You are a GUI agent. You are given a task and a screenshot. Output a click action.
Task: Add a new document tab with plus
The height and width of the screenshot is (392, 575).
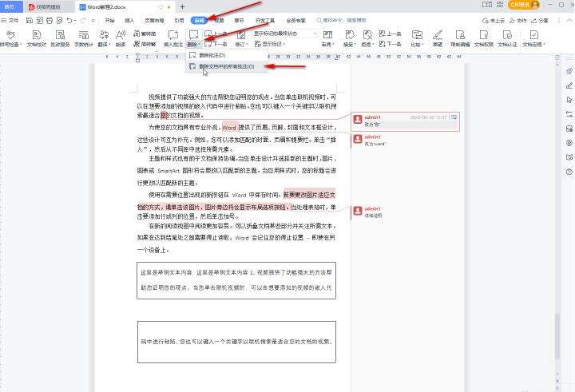coord(182,6)
